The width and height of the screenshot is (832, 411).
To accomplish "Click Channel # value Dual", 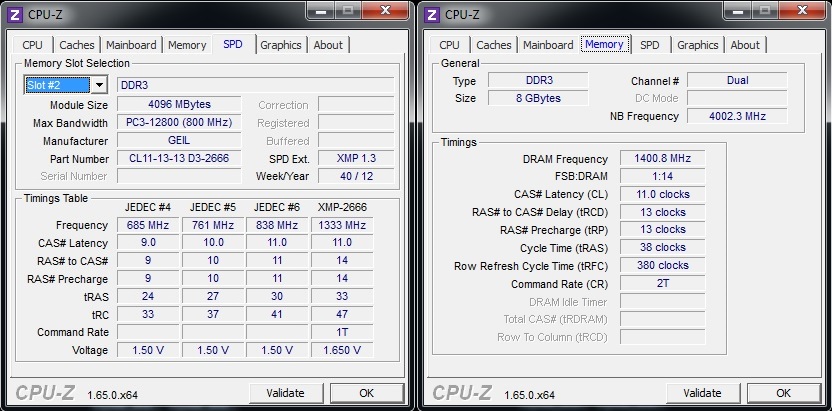I will pos(738,80).
